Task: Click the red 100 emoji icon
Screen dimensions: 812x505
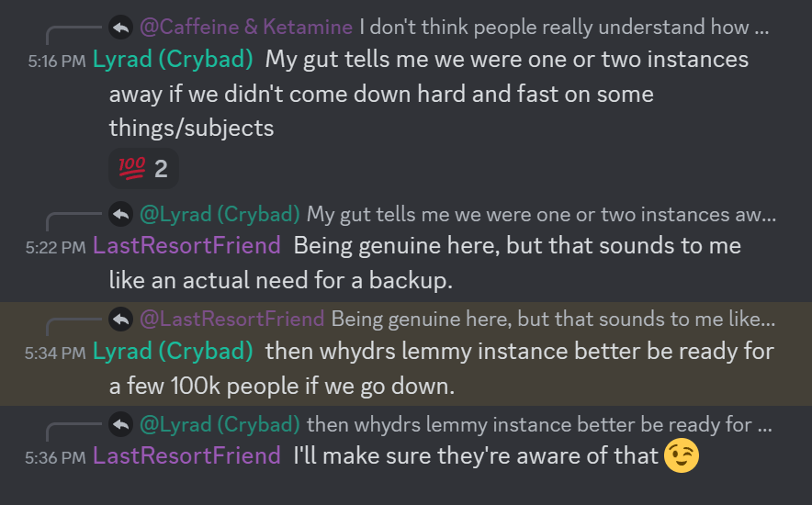Action: (x=132, y=169)
